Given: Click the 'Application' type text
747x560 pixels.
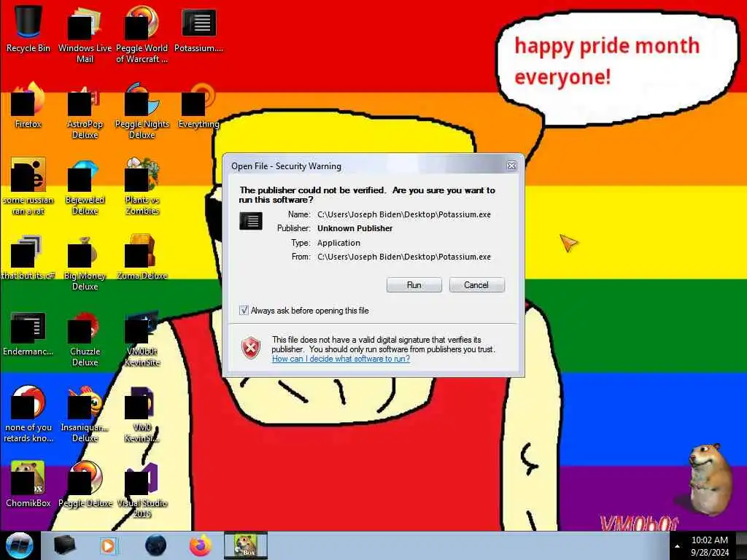Looking at the screenshot, I should point(338,242).
